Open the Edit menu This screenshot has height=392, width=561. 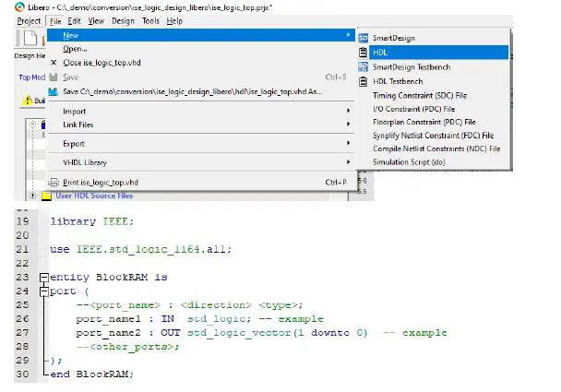tap(74, 21)
